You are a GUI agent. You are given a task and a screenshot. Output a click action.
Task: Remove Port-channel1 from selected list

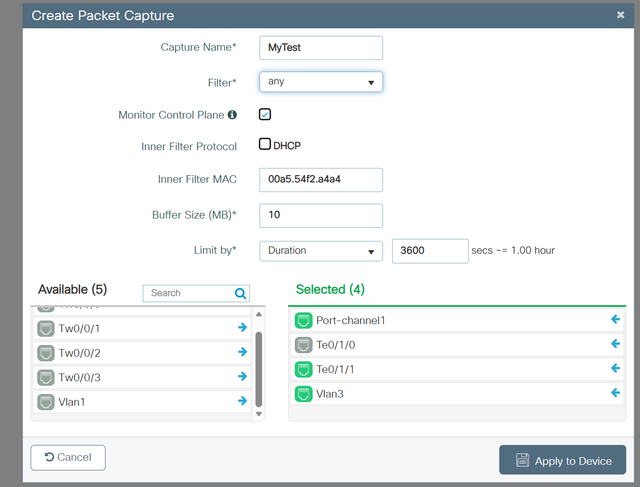pos(616,319)
